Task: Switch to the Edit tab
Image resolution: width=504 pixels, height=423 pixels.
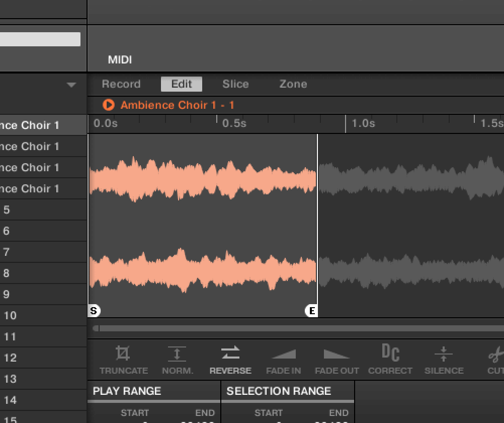Action: coord(182,84)
